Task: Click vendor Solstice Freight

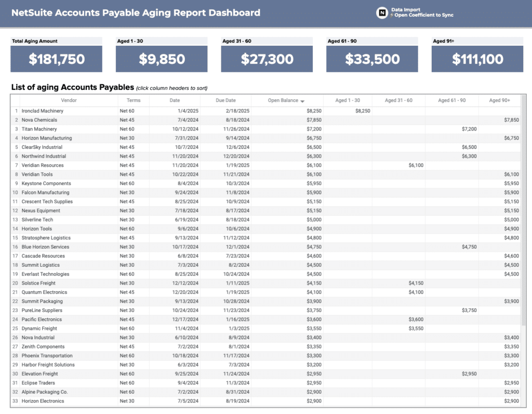Action: click(38, 283)
